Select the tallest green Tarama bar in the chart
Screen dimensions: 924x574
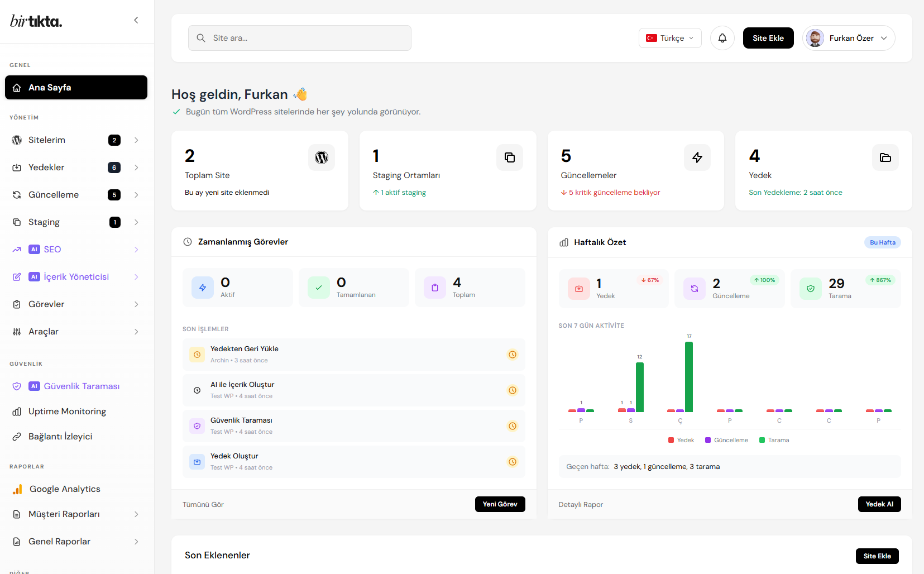click(688, 374)
